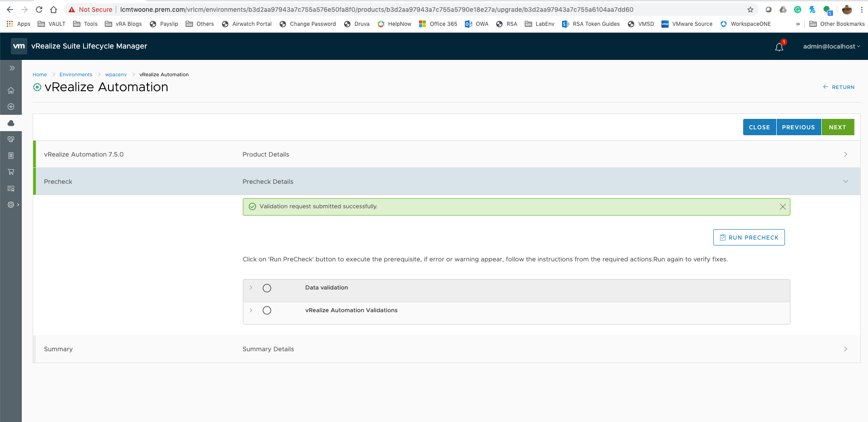Select the Data validation status circle

(x=267, y=288)
